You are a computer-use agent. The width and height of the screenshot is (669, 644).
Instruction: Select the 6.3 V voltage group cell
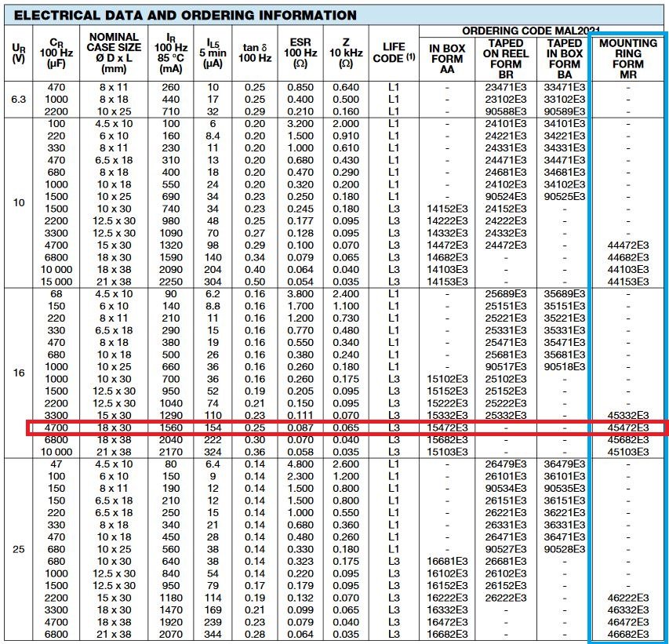point(18,100)
